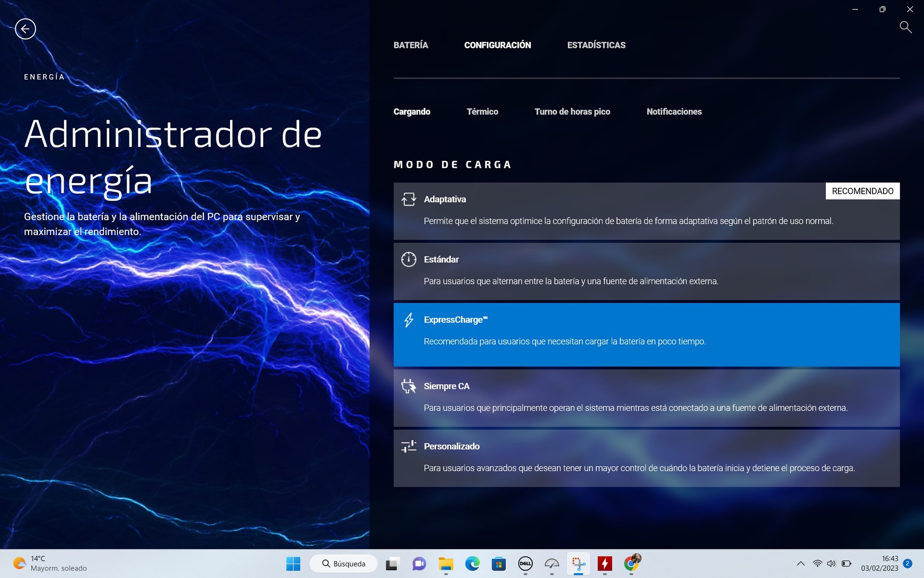Close the power manager window
924x578 pixels.
click(910, 9)
